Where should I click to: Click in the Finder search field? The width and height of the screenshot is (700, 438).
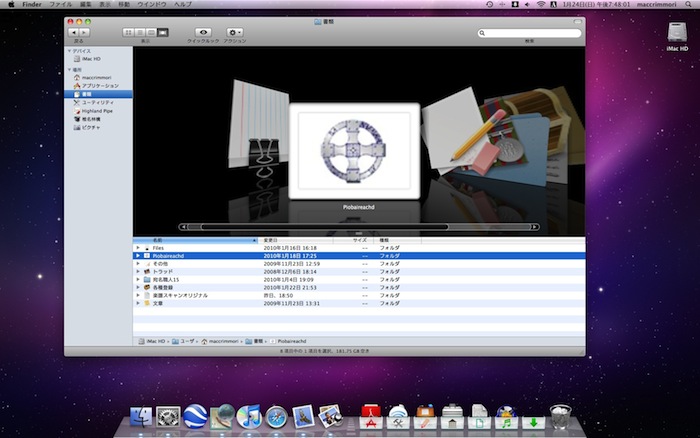[529, 33]
